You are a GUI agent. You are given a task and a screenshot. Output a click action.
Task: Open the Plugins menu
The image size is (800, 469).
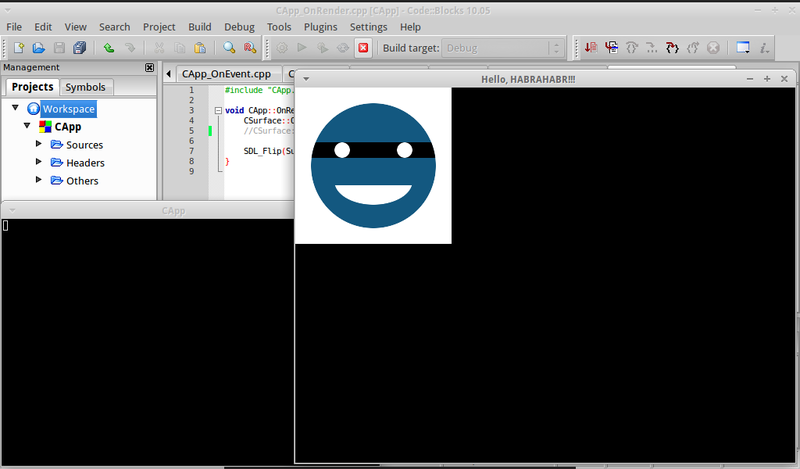coord(320,27)
